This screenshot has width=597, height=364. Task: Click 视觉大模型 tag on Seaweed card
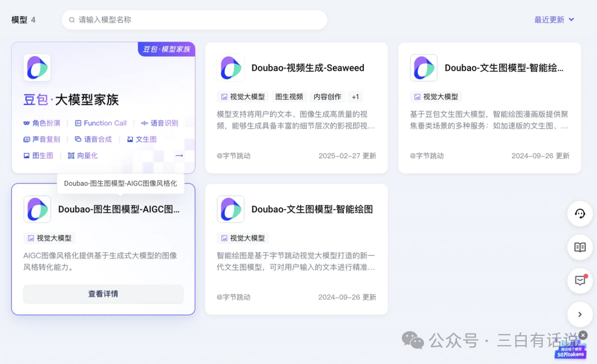(x=243, y=97)
